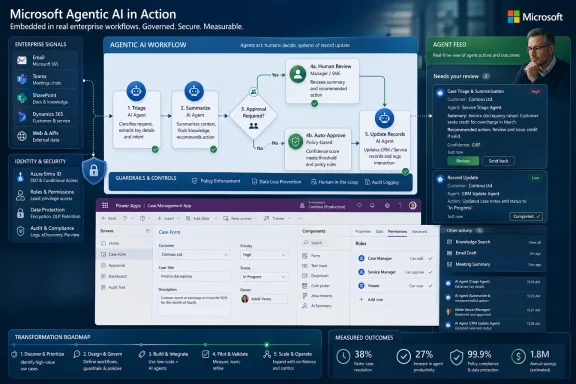Open the Priority dropdown set to High
The width and height of the screenshot is (576, 384).
264,255
